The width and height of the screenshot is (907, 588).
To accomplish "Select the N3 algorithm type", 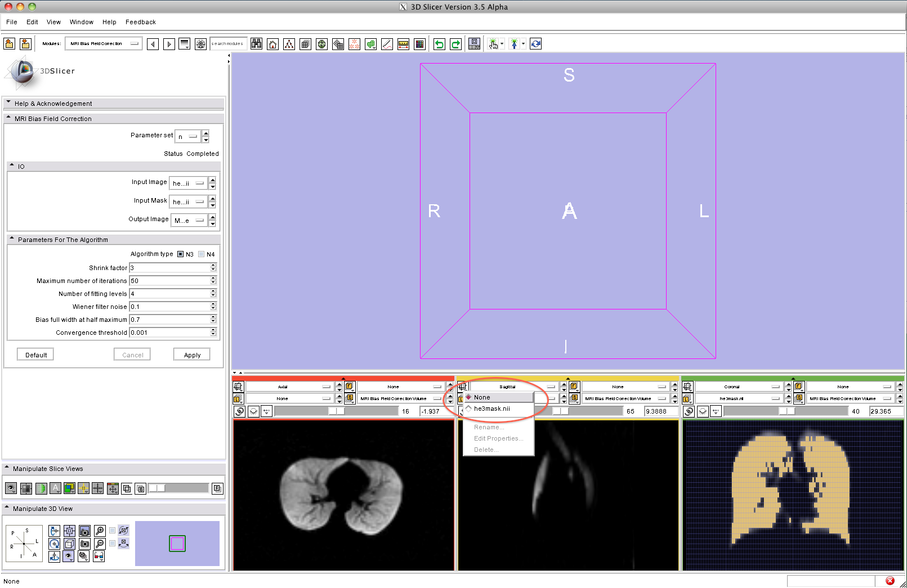I will click(x=181, y=254).
